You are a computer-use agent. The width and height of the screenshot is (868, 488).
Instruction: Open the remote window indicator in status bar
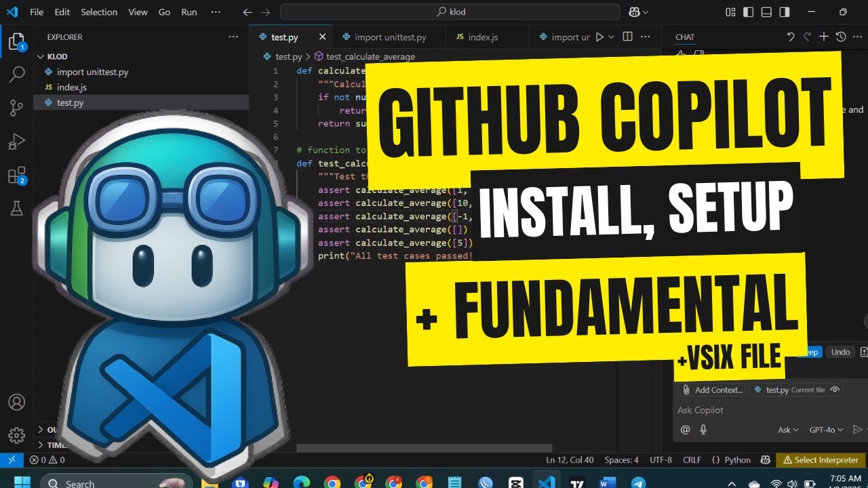pos(11,460)
